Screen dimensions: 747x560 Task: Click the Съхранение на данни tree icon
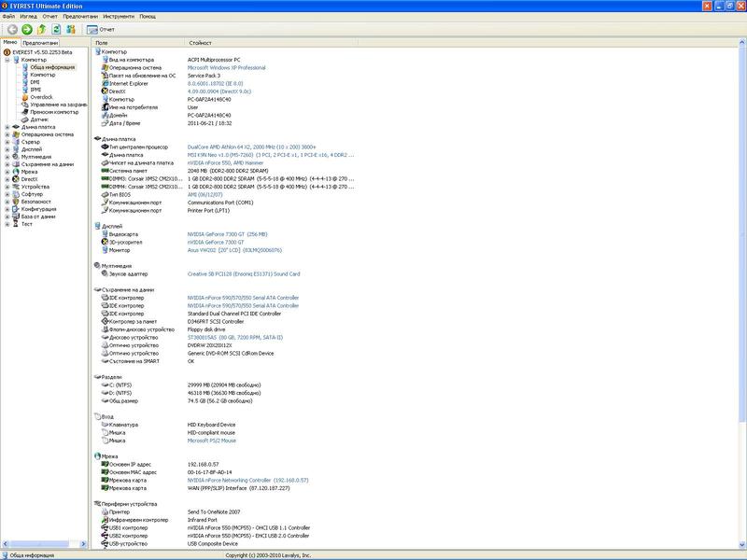click(16, 164)
